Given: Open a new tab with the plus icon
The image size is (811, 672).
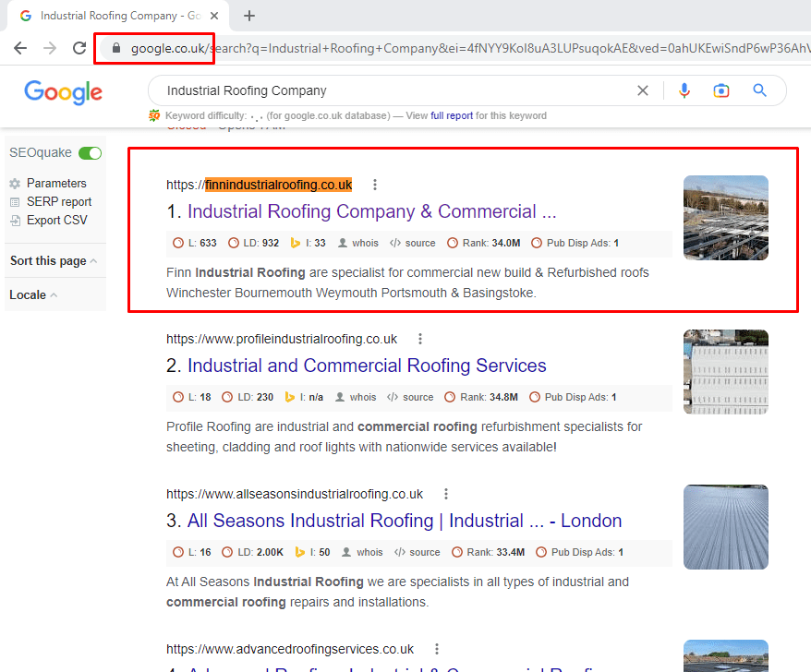Looking at the screenshot, I should (x=249, y=16).
